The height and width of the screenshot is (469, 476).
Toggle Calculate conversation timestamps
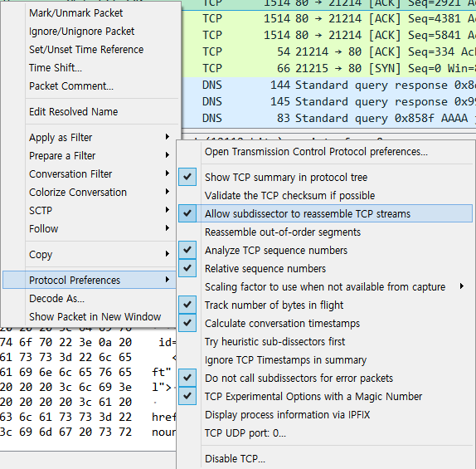click(325, 323)
